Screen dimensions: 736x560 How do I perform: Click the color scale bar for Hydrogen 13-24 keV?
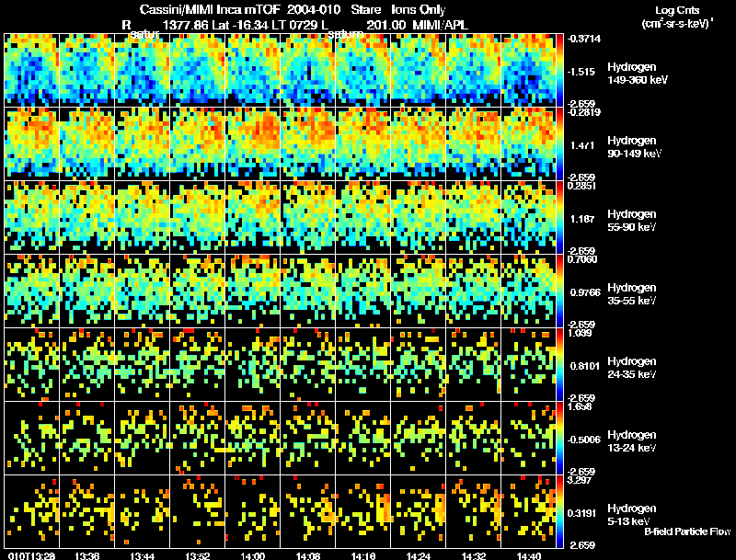click(x=559, y=439)
